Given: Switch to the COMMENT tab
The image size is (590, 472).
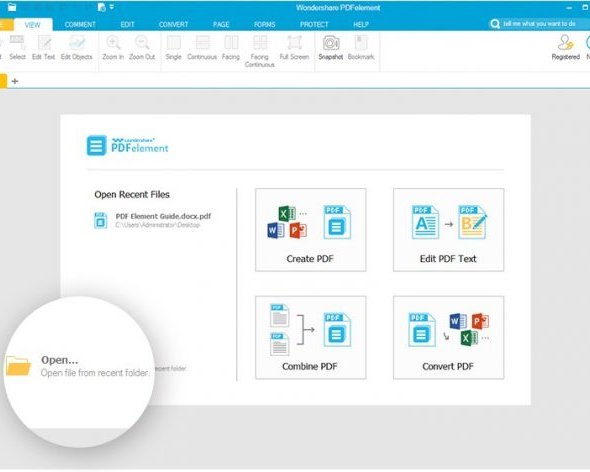Looking at the screenshot, I should (80, 25).
